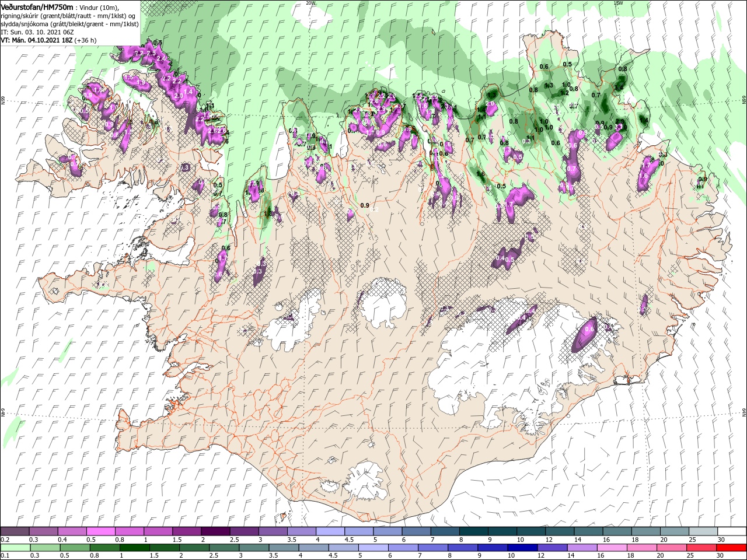The image size is (747, 560).
Task: Pick the darkest purple snow-scale swatch at 2
Action: tap(215, 531)
